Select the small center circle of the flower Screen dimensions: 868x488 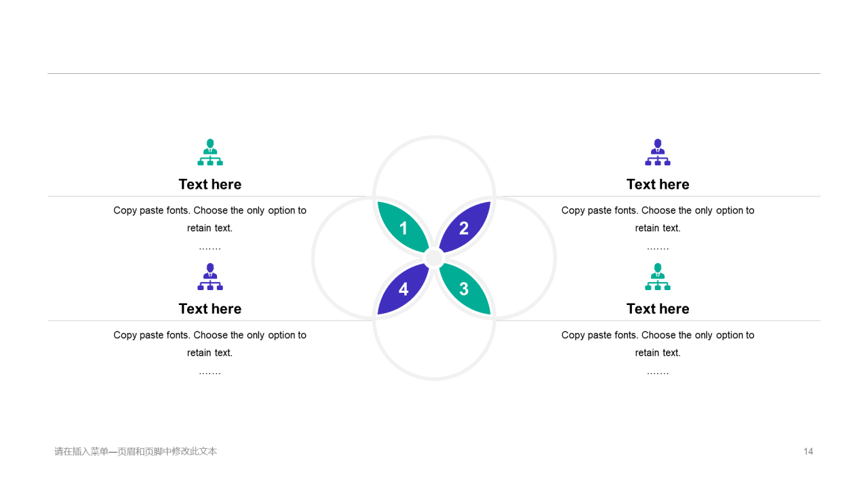point(434,258)
